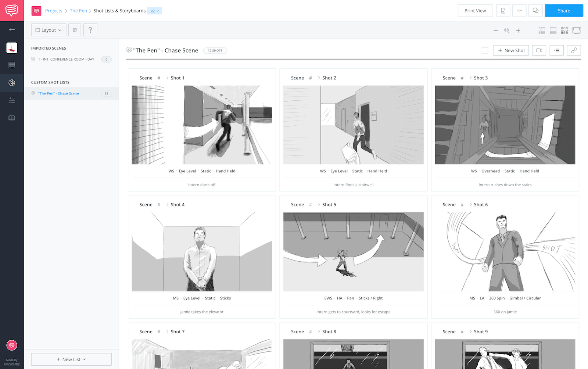Open the shot lists aperture icon in sidebar

pos(12,83)
